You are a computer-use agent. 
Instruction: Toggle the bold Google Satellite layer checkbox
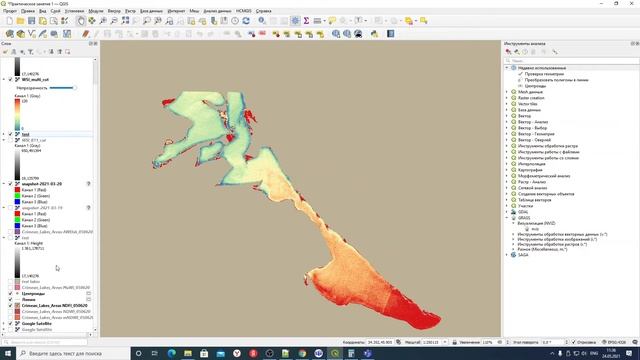pos(11,324)
